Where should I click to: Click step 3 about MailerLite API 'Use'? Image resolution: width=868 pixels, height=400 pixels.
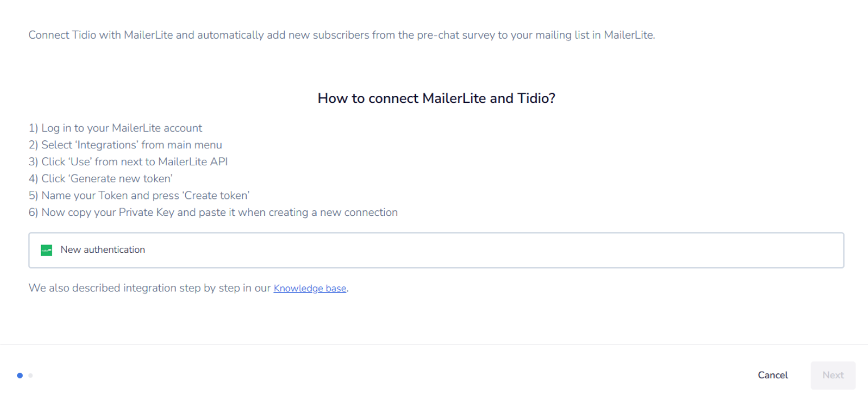(x=128, y=161)
